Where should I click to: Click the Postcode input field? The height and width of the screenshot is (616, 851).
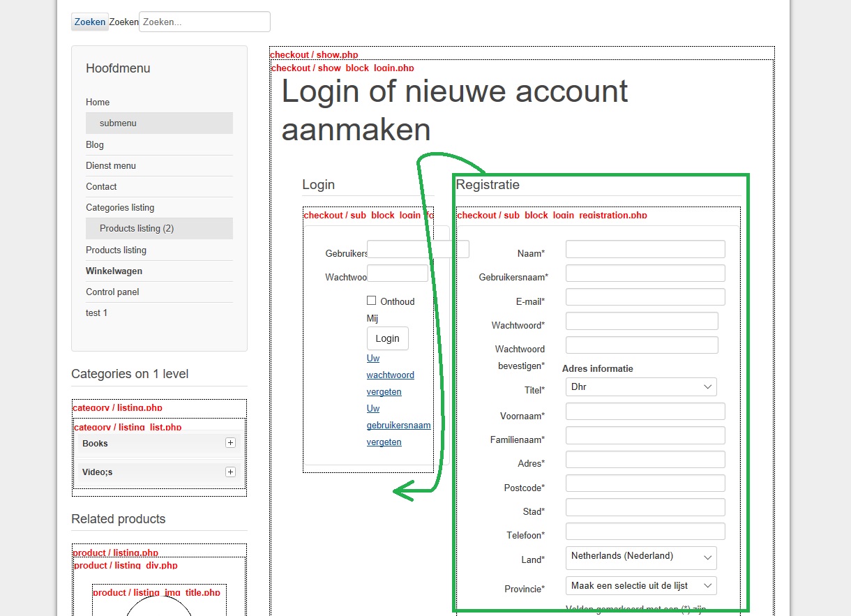[x=645, y=483]
